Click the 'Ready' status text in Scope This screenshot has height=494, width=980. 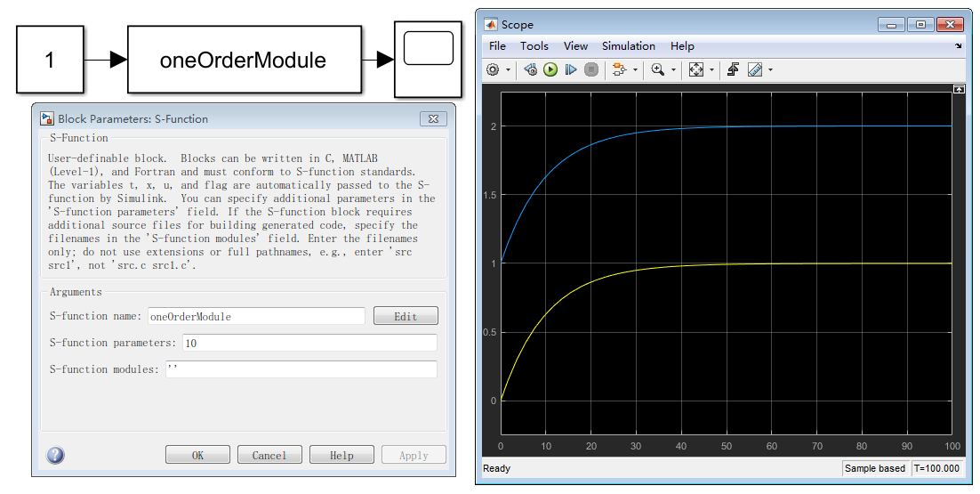(x=497, y=468)
